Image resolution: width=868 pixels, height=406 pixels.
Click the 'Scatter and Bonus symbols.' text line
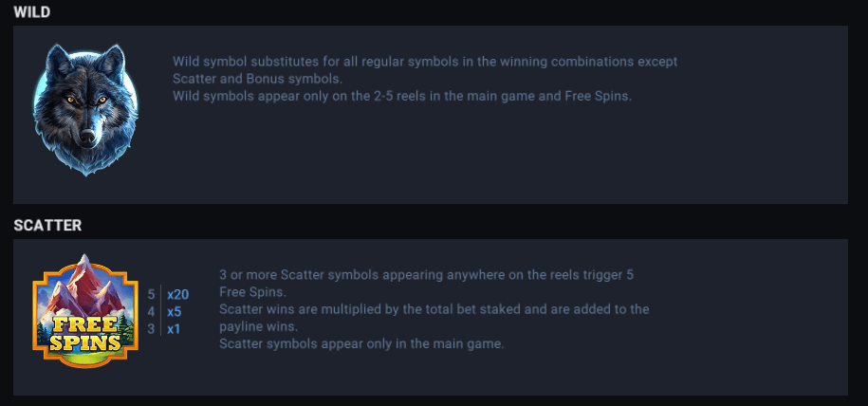pos(257,79)
